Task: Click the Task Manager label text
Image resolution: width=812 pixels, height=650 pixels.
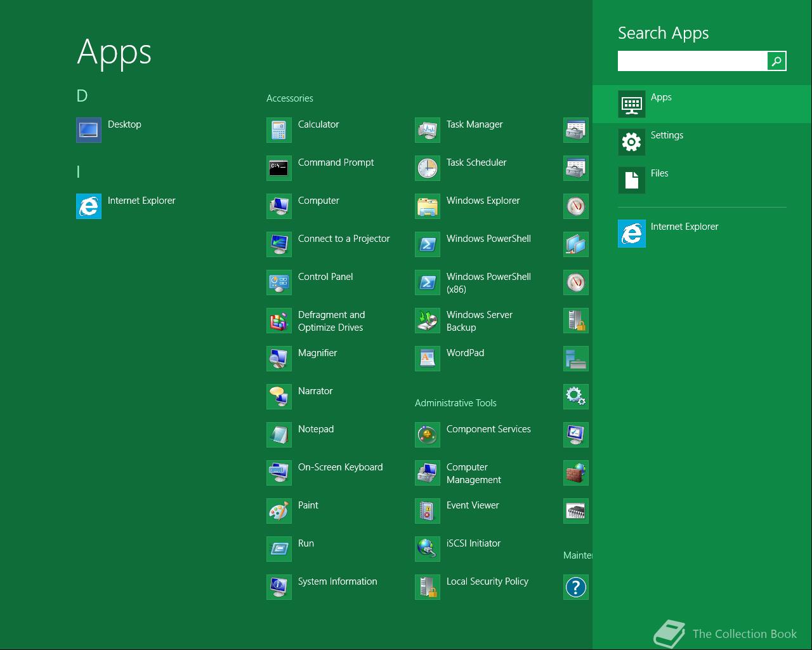Action: pos(475,124)
